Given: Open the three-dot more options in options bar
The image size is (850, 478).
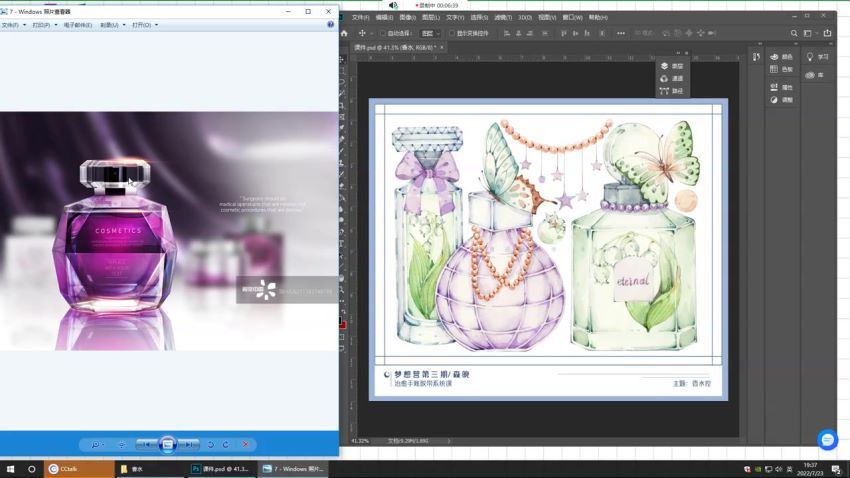Looking at the screenshot, I should pyautogui.click(x=621, y=33).
